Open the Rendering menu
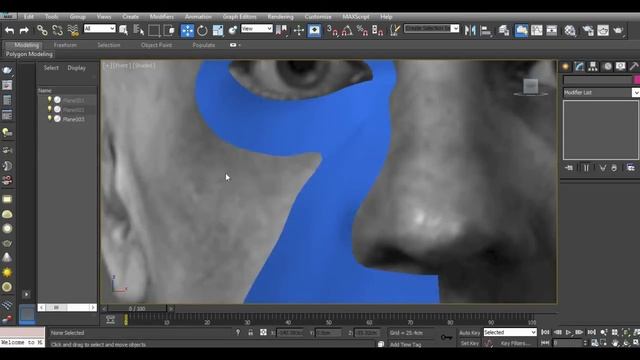The image size is (640, 360). [280, 17]
